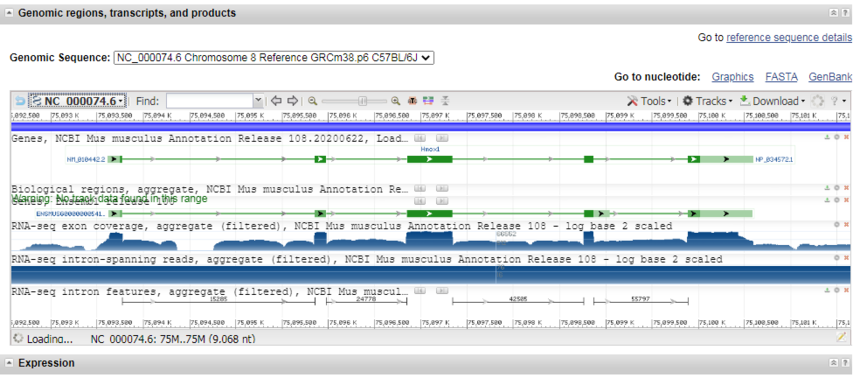Click the zoom out magnifier icon
Screen dimensions: 860x378
tap(313, 101)
